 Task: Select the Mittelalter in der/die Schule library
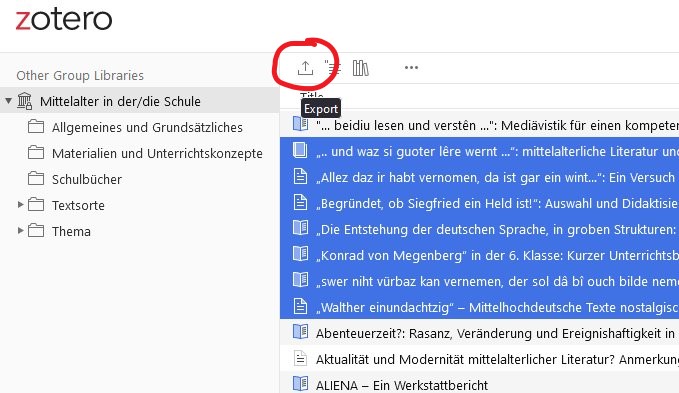[139, 101]
